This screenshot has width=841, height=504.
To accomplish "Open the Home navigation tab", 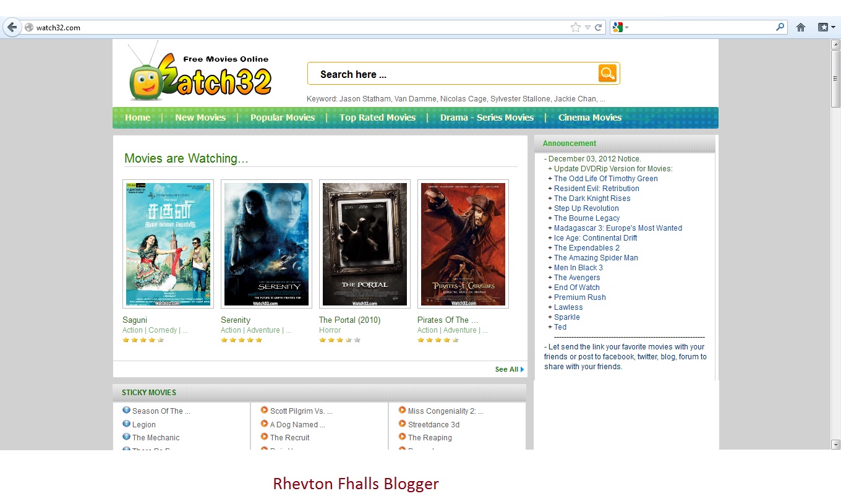I will coord(137,117).
